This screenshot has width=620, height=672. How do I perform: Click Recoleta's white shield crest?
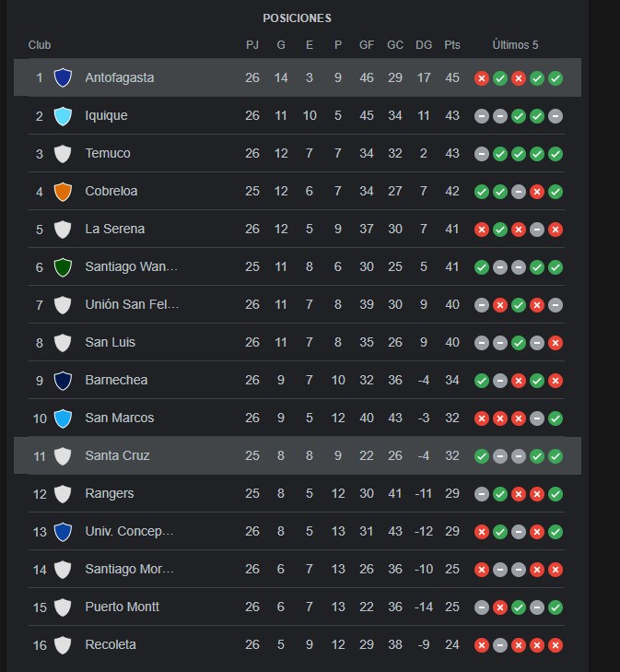(x=63, y=645)
